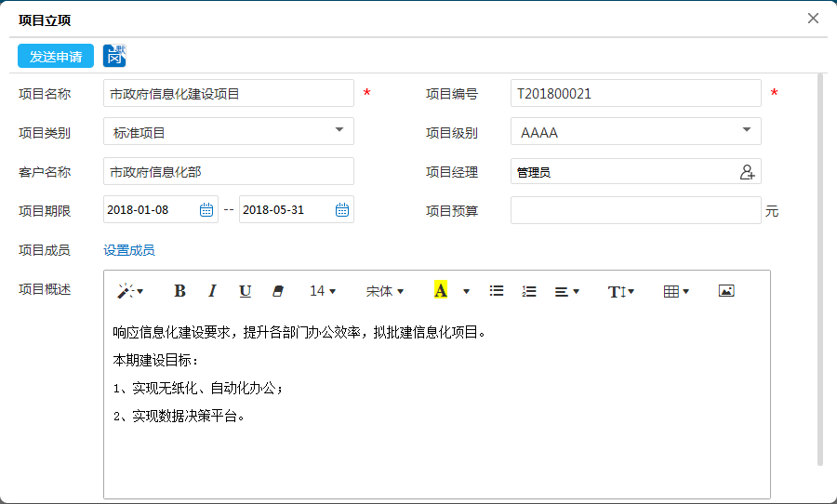Open the font size 14 dropdown
The width and height of the screenshot is (837, 504).
(x=323, y=291)
